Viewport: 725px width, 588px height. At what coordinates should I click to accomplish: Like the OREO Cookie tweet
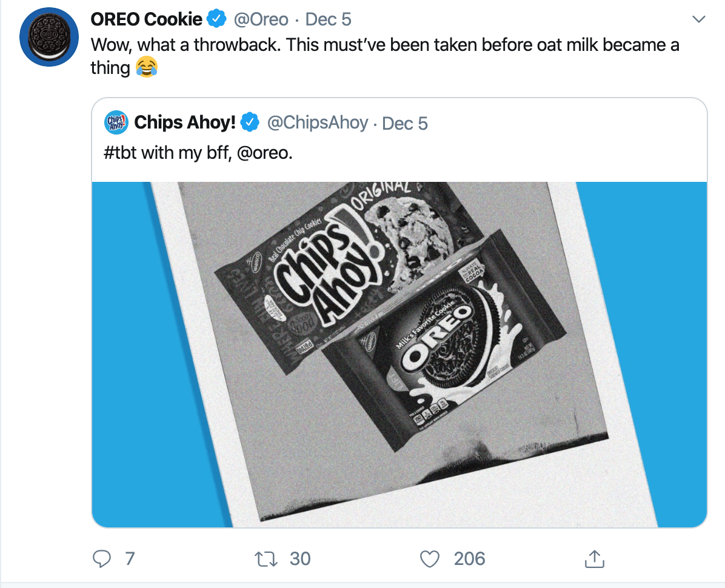click(429, 559)
